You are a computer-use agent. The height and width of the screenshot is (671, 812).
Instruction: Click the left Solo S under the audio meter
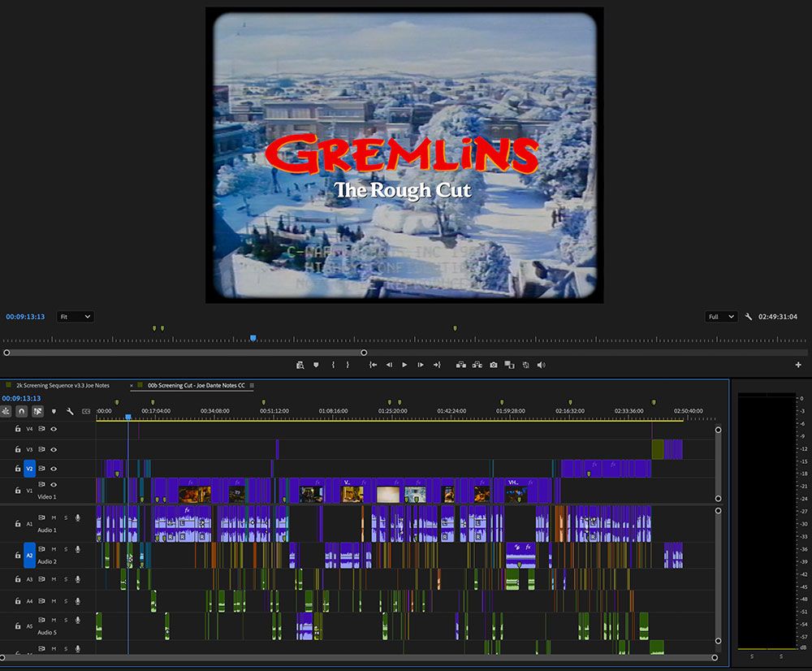752,656
